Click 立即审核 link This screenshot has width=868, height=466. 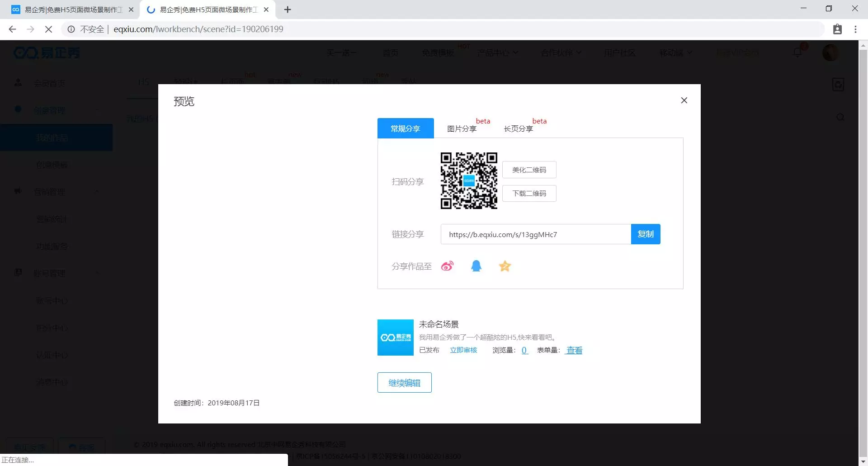click(x=463, y=350)
